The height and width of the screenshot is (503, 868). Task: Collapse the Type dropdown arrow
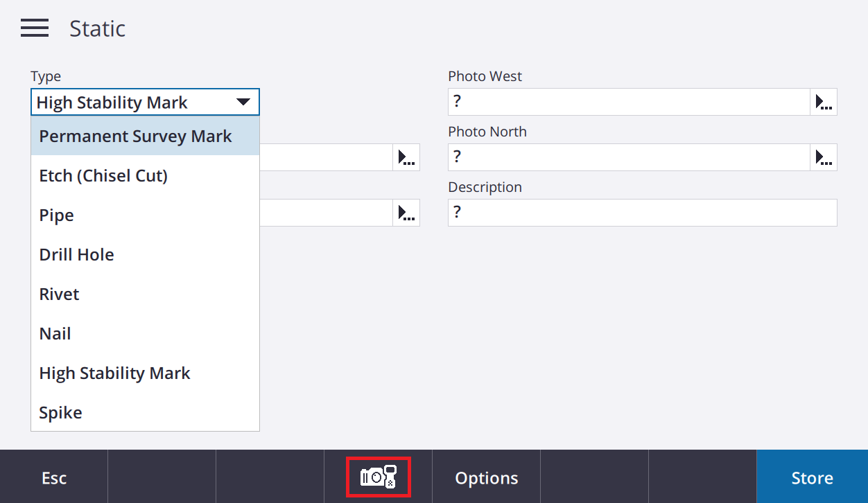[x=243, y=102]
